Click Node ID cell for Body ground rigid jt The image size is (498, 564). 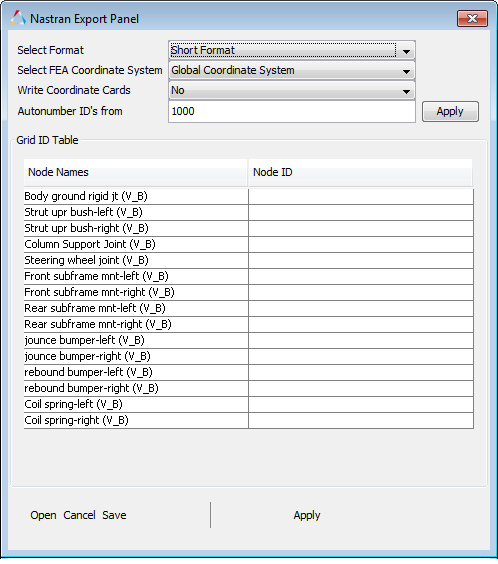pyautogui.click(x=361, y=196)
